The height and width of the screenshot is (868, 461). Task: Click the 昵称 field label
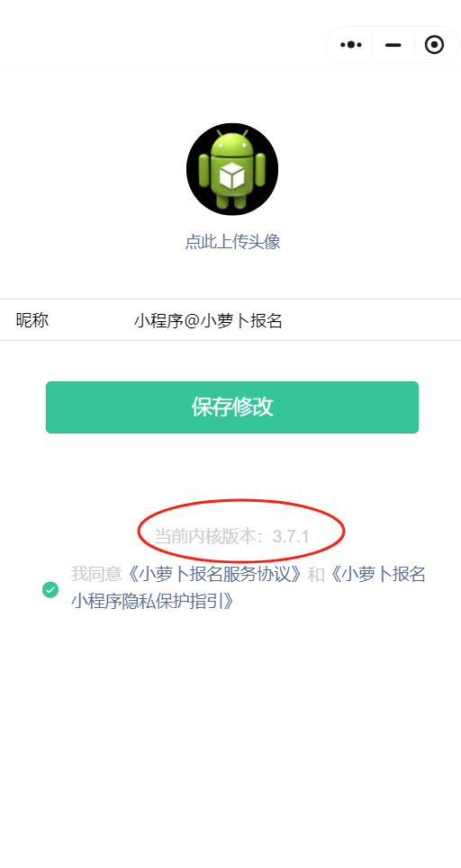point(32,320)
